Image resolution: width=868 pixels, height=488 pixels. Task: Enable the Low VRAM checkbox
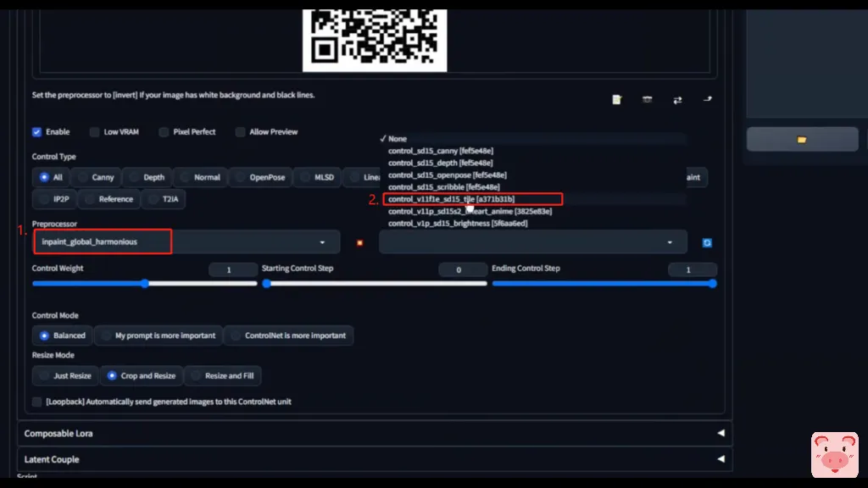pyautogui.click(x=95, y=131)
